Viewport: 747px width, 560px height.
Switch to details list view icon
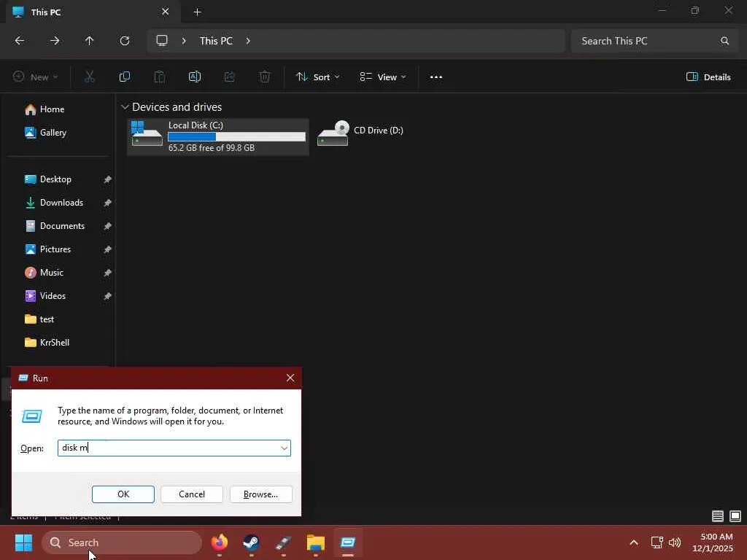click(x=718, y=516)
